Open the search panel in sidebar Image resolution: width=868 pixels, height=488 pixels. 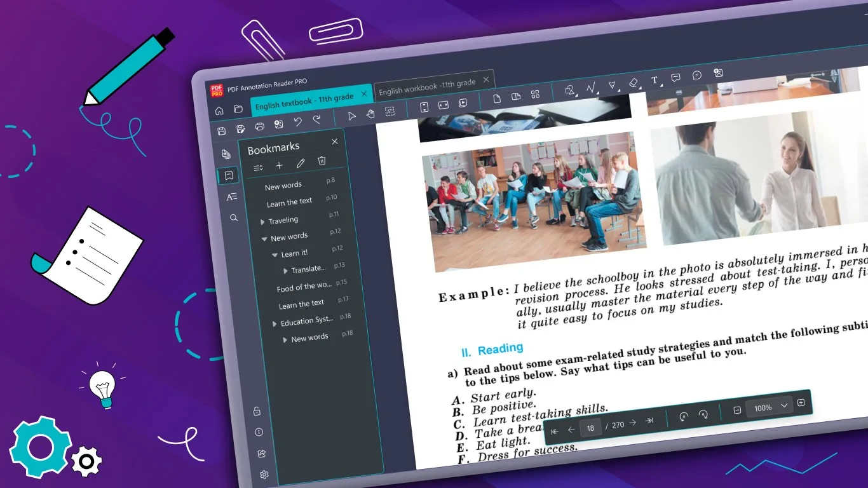pyautogui.click(x=234, y=218)
